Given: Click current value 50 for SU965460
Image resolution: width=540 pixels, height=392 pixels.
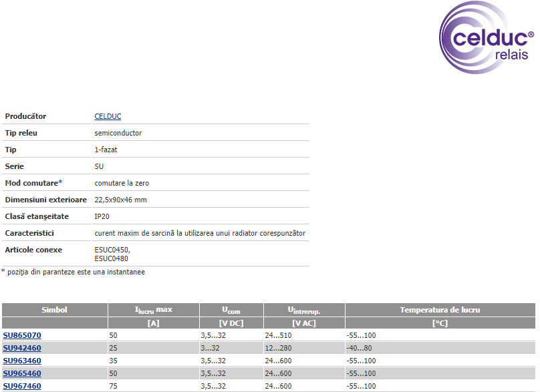Looking at the screenshot, I should click(x=114, y=373).
